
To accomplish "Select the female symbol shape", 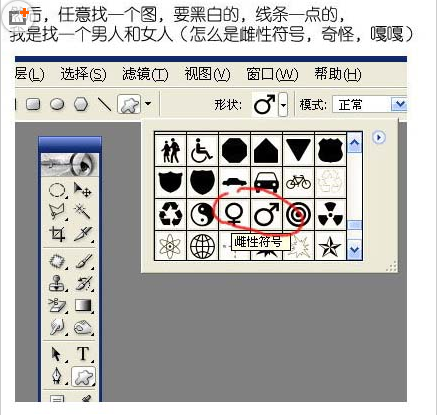I will pyautogui.click(x=234, y=214).
